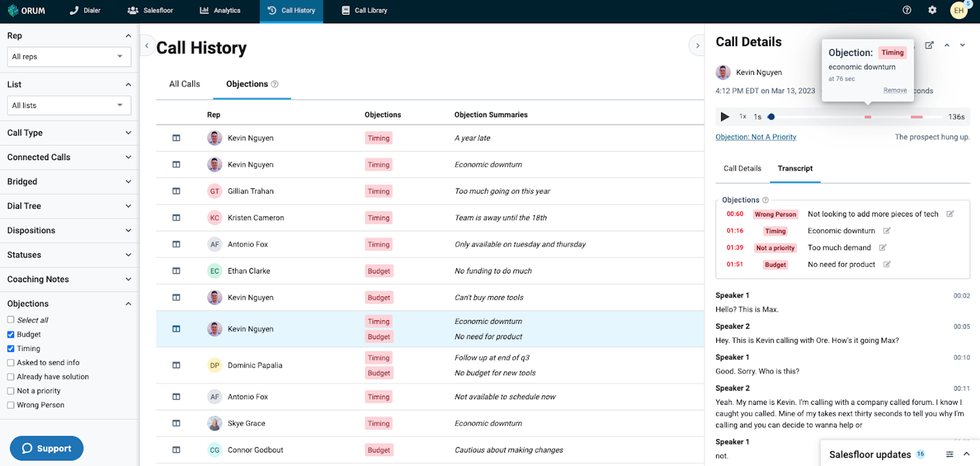This screenshot has width=980, height=466.
Task: Open the All reps dropdown
Action: [69, 57]
